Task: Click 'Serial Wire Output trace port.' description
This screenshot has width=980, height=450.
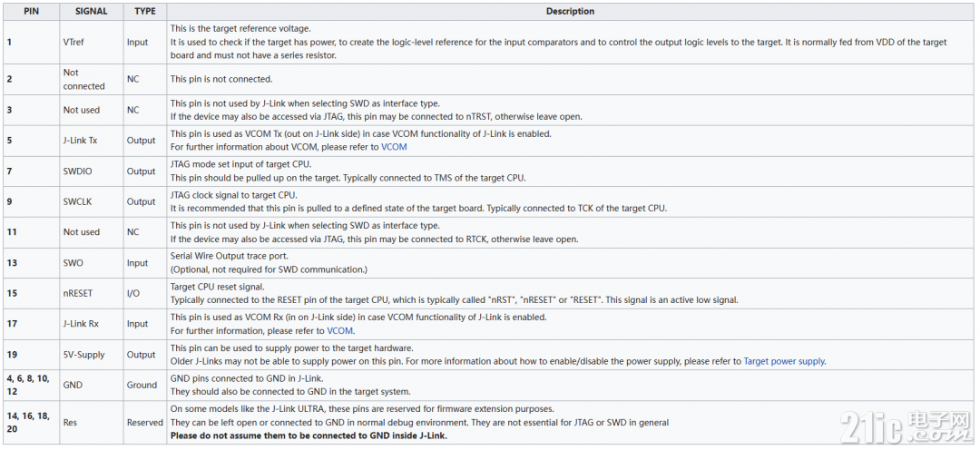Action: click(230, 256)
